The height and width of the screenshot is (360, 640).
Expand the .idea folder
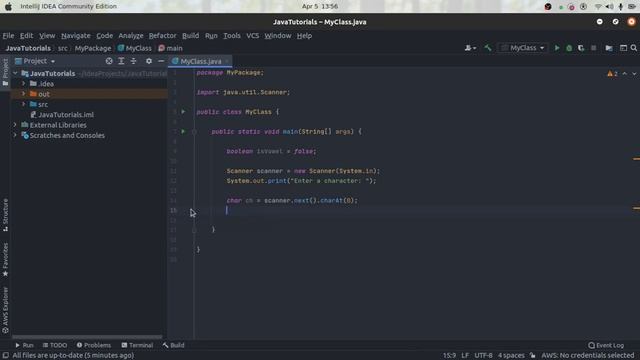click(24, 84)
